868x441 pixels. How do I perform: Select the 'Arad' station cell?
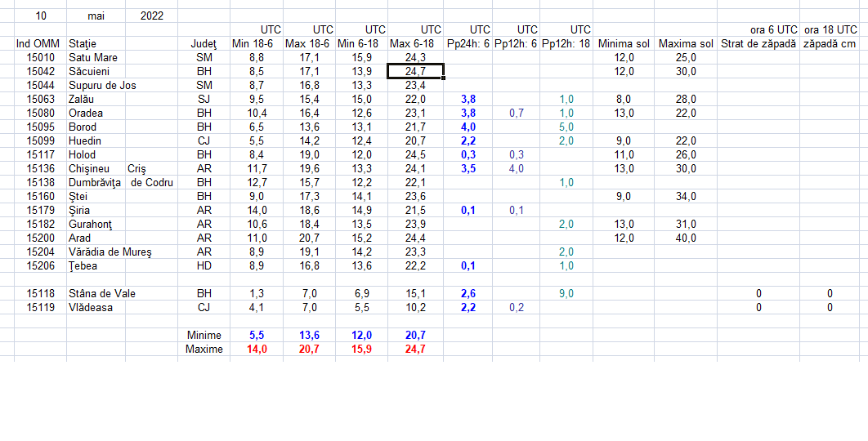pos(96,238)
